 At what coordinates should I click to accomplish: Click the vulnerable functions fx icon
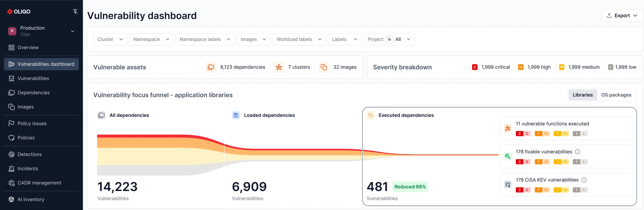508,128
